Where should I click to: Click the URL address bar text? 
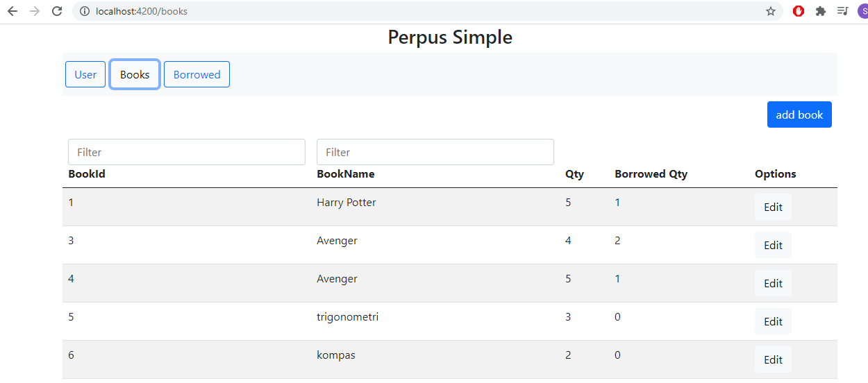click(x=142, y=11)
